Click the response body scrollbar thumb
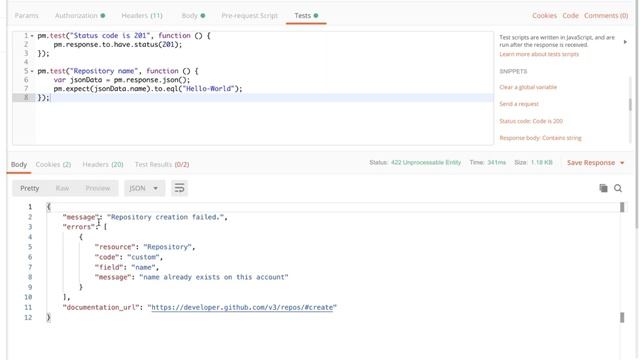Viewport: 640px width, 360px height. (x=622, y=207)
